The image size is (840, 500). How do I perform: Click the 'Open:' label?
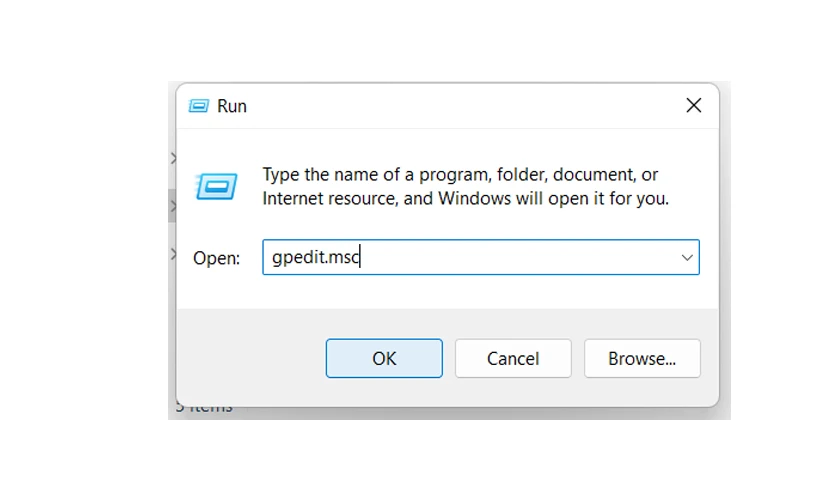click(216, 258)
